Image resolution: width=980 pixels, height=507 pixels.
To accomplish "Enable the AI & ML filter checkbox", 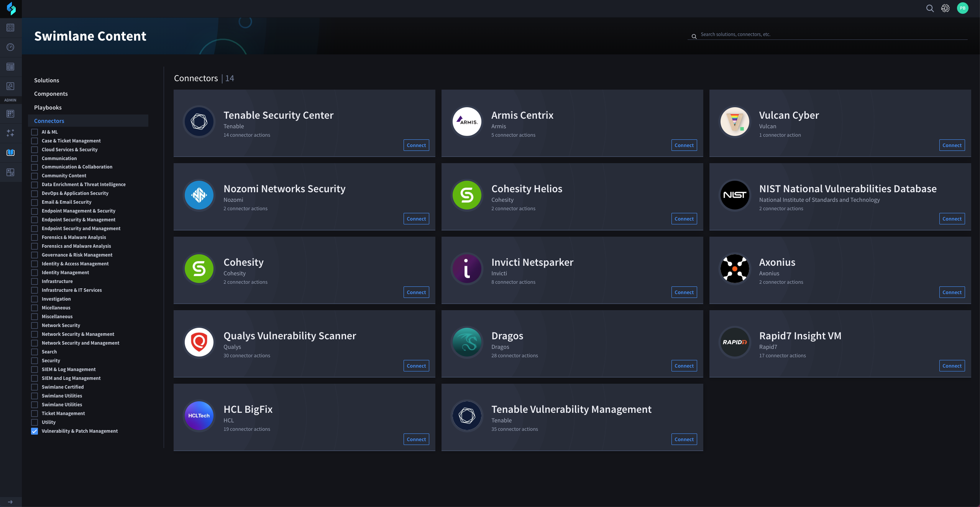I will tap(34, 132).
